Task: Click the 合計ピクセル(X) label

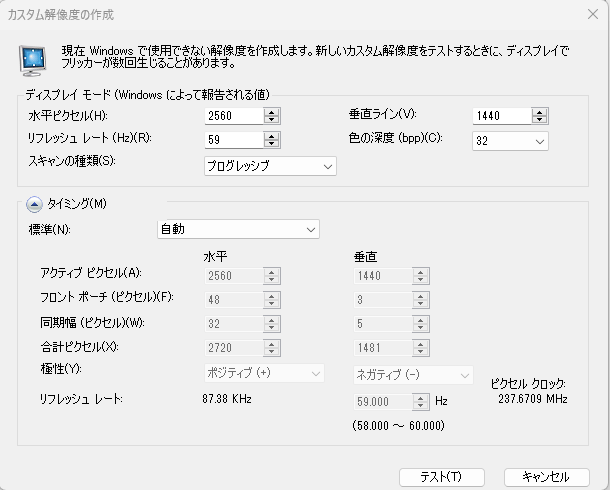Action: (79, 346)
